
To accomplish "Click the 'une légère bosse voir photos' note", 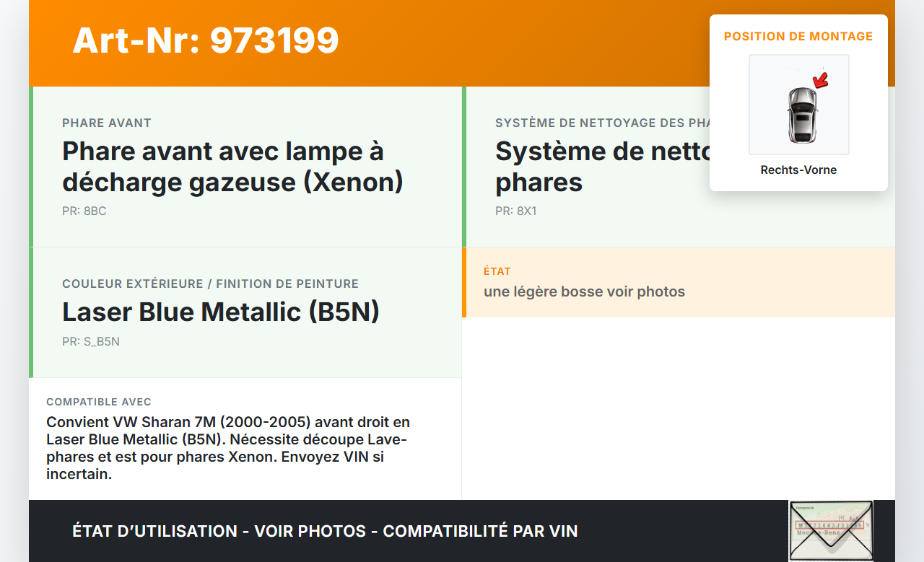I will [584, 292].
